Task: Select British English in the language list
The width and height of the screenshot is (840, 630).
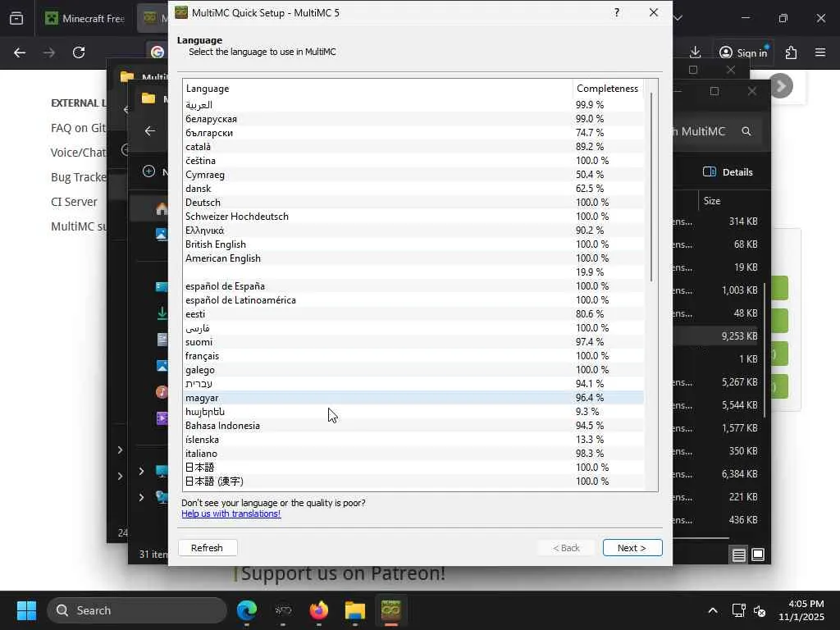Action: (x=413, y=244)
